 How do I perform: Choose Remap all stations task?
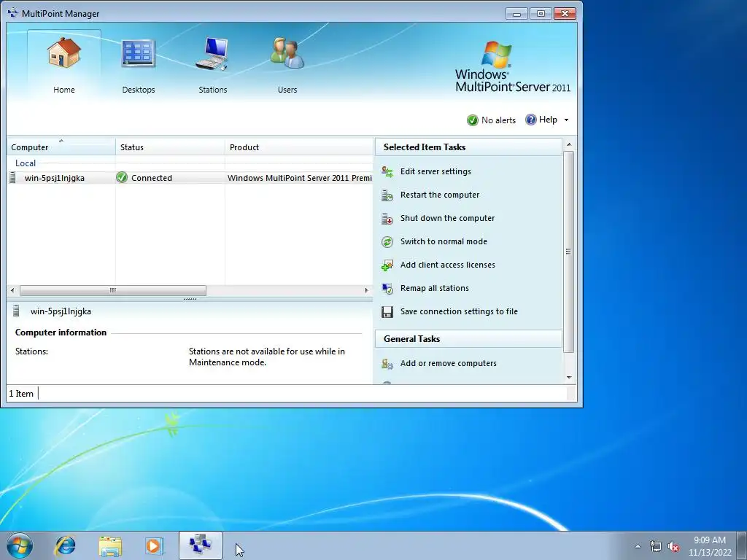tap(435, 288)
